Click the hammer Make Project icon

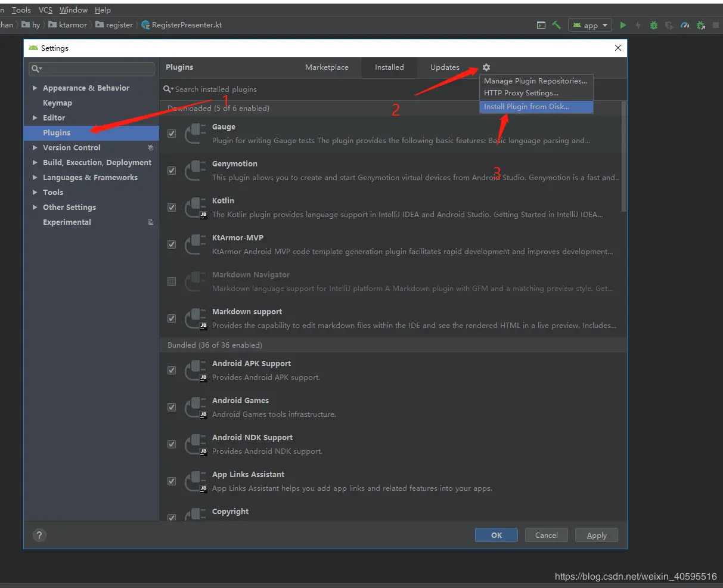(556, 25)
